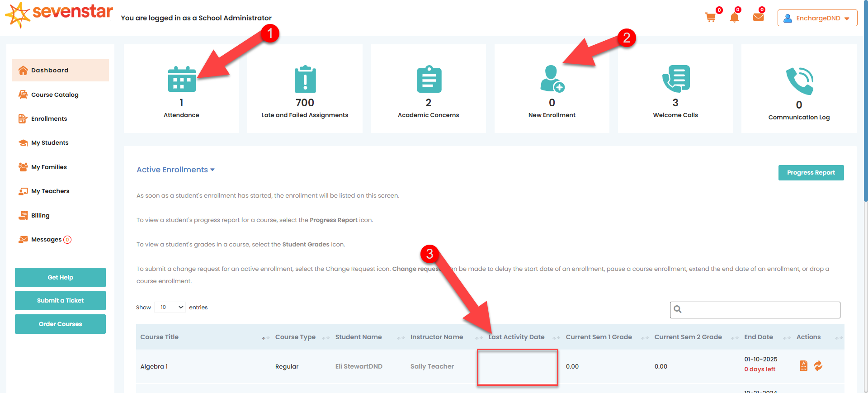The width and height of the screenshot is (868, 393).
Task: Click the enrollments search field
Action: point(759,310)
